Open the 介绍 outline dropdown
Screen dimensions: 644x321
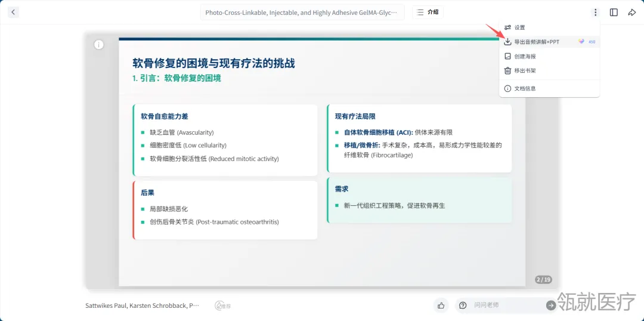click(x=428, y=13)
